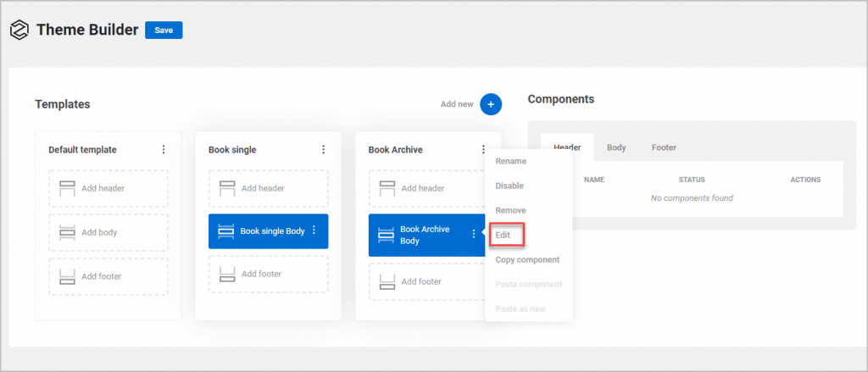Image resolution: width=868 pixels, height=372 pixels.
Task: Click the Theme Builder logo icon
Action: point(19,30)
